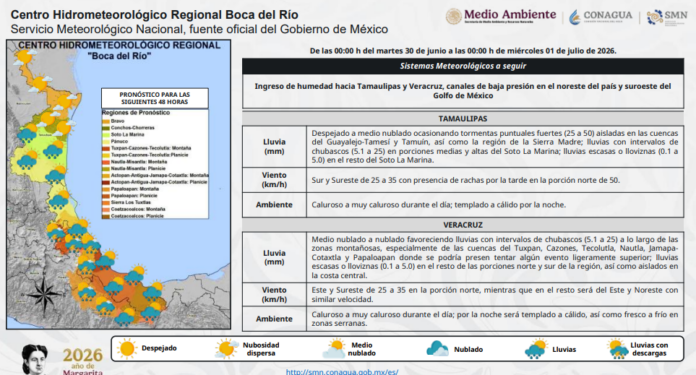Viewport: 696px width, 375px height.
Task: Click the Bravo color swatch in legend
Action: click(106, 121)
